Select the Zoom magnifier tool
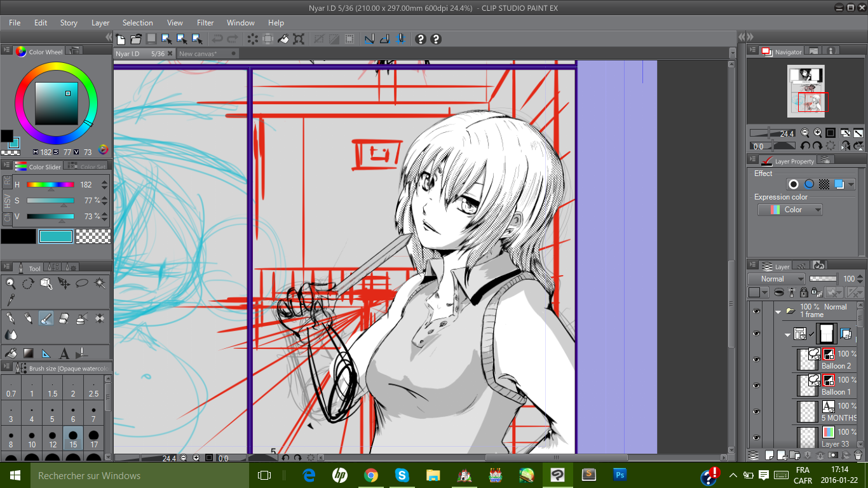This screenshot has width=868, height=488. 11,283
